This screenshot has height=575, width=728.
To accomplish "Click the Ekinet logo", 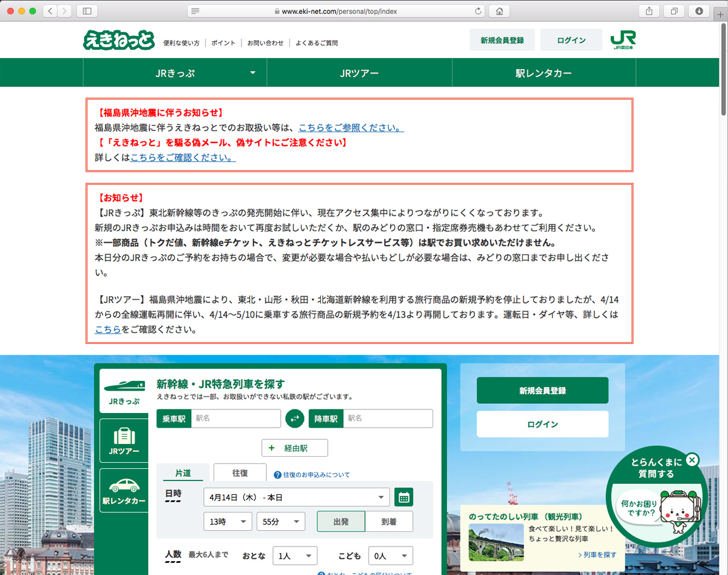I will (x=119, y=41).
